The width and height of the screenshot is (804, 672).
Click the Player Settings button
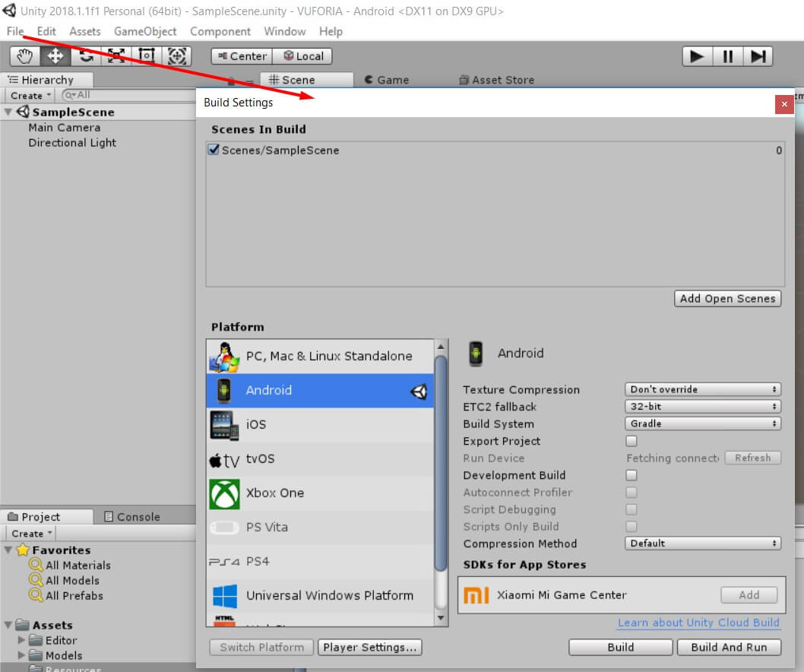pos(369,647)
